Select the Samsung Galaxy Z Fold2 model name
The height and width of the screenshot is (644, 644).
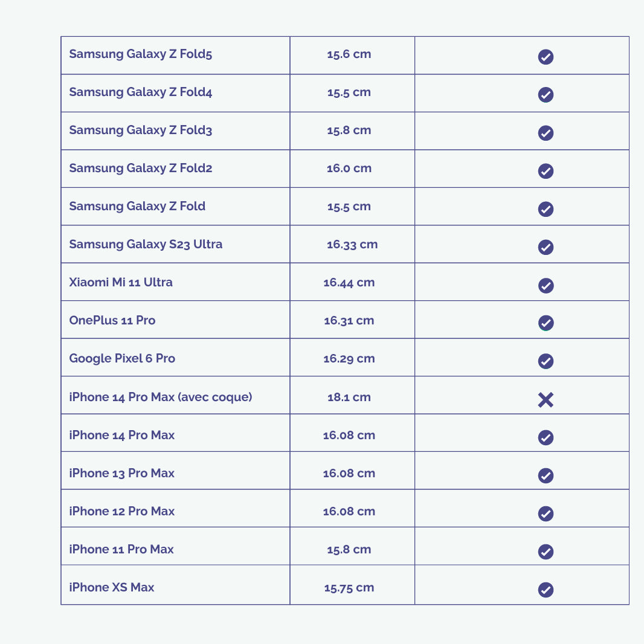[x=140, y=169]
